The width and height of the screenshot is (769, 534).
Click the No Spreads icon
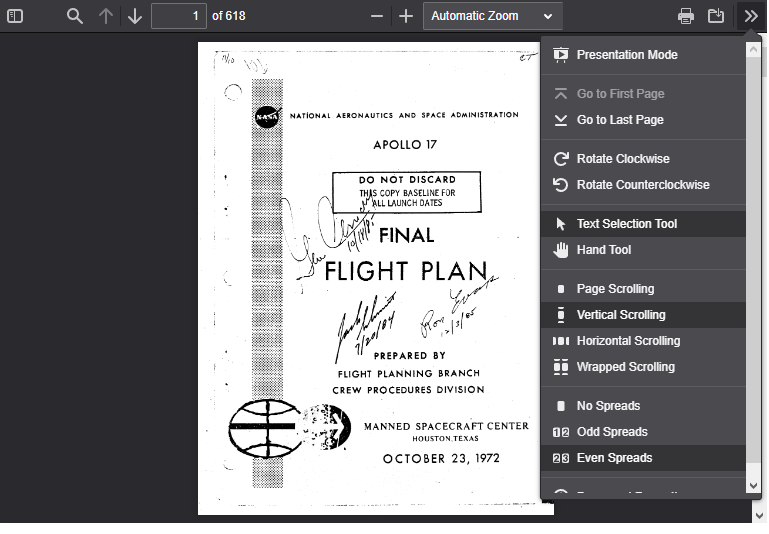click(x=561, y=407)
